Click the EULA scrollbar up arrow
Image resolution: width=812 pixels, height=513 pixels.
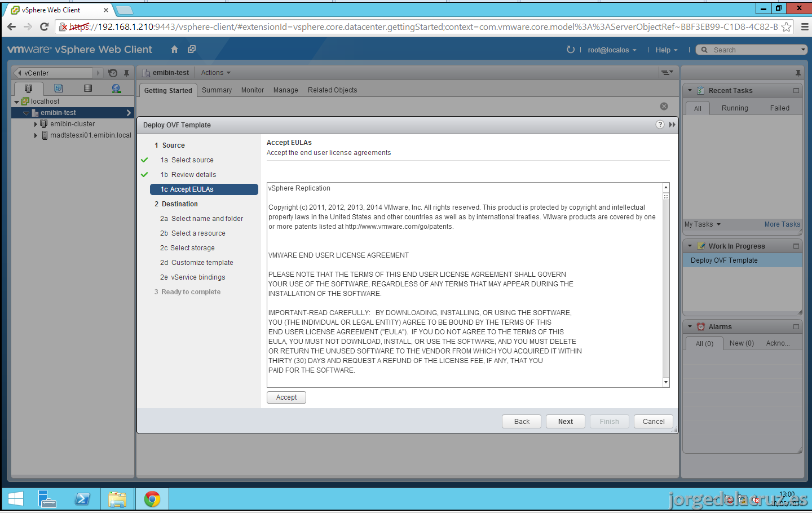tap(666, 187)
